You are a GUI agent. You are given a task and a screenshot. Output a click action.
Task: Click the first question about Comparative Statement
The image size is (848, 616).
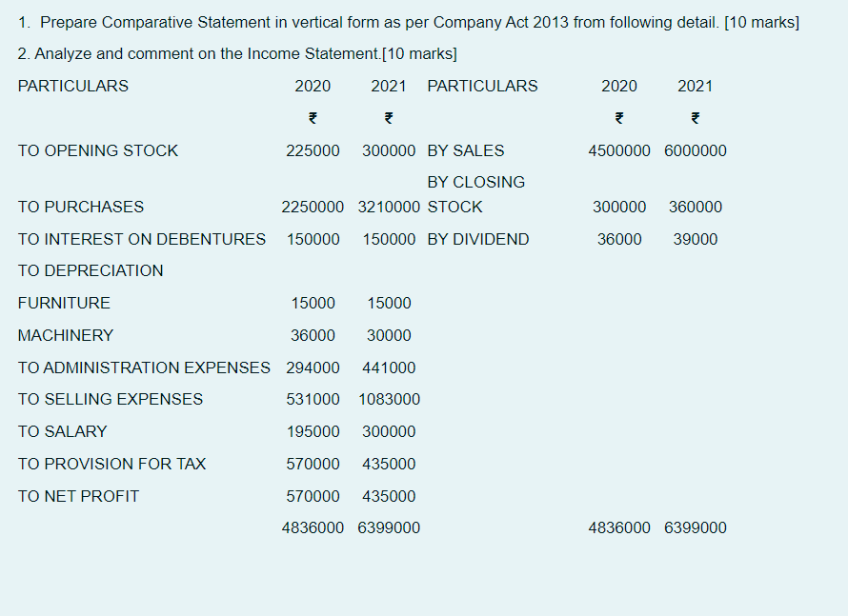pos(409,23)
